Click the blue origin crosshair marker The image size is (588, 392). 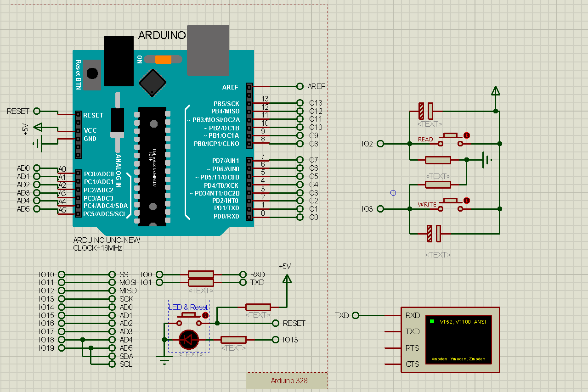(x=393, y=193)
